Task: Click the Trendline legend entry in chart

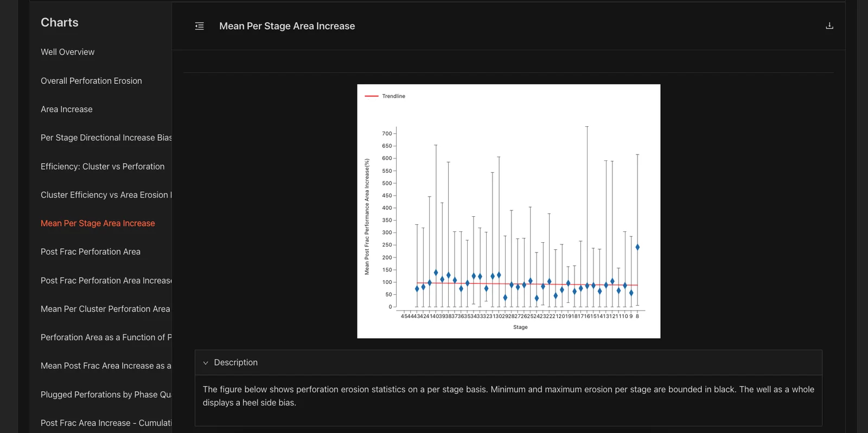Action: click(385, 96)
